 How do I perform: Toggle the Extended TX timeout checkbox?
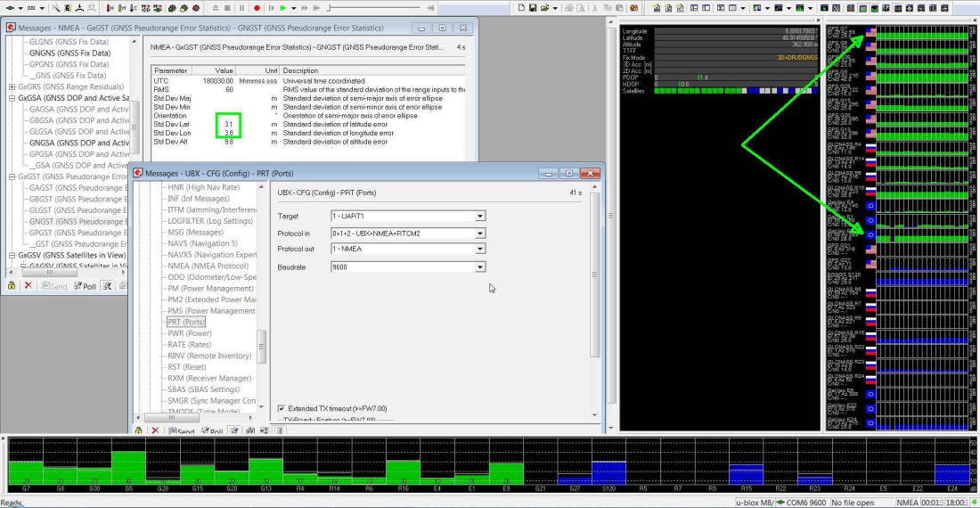click(x=282, y=408)
